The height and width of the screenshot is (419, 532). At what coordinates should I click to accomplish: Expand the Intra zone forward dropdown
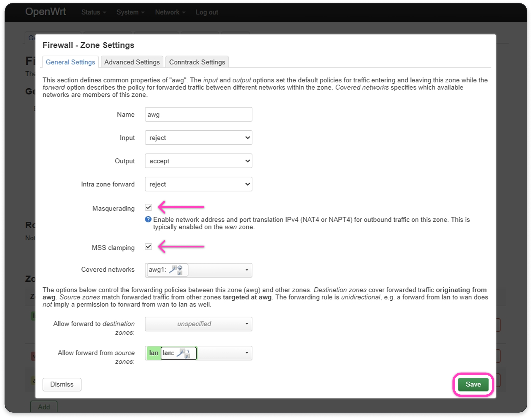[x=198, y=184]
